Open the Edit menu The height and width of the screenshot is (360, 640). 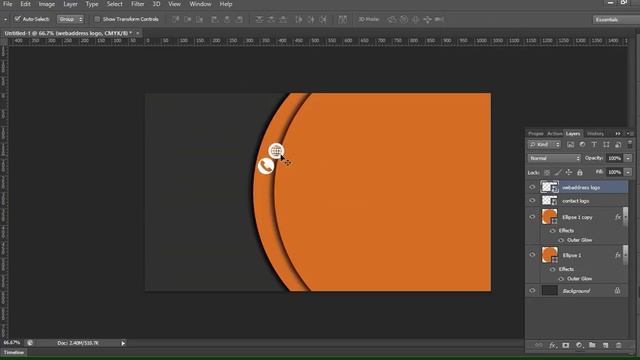(25, 4)
